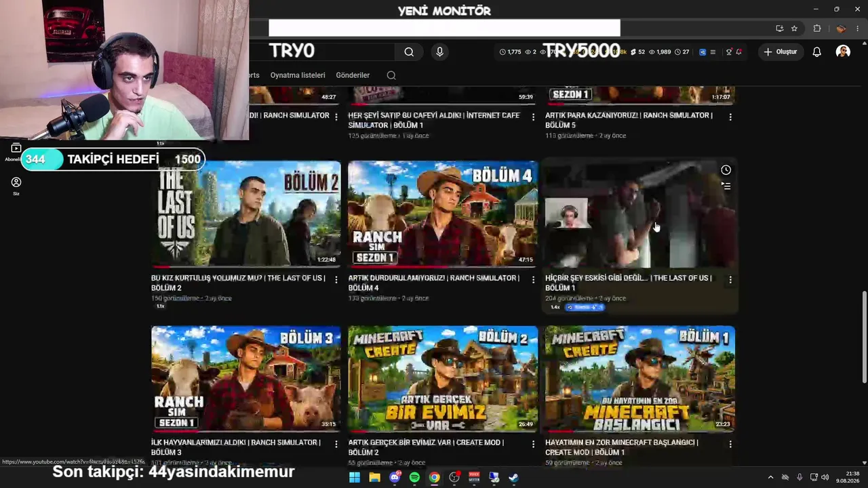Open the Chrome three-dot menu
Screen dimensions: 868x488
coord(858,28)
